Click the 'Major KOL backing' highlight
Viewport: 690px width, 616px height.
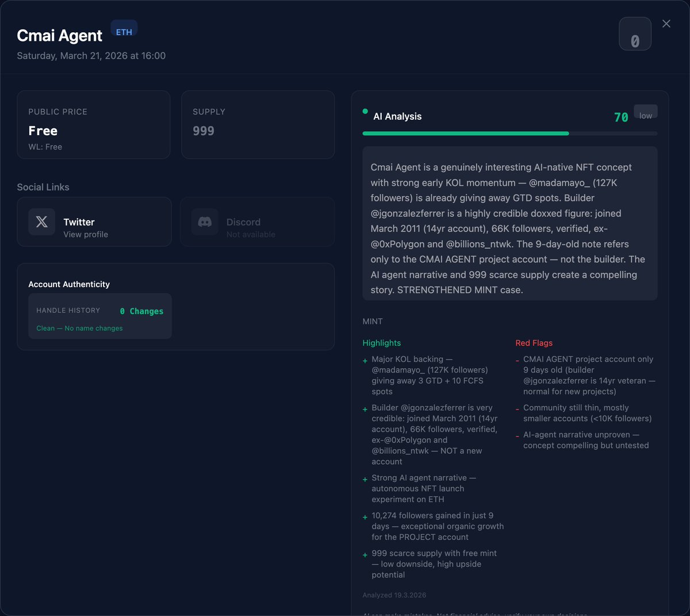click(x=434, y=375)
